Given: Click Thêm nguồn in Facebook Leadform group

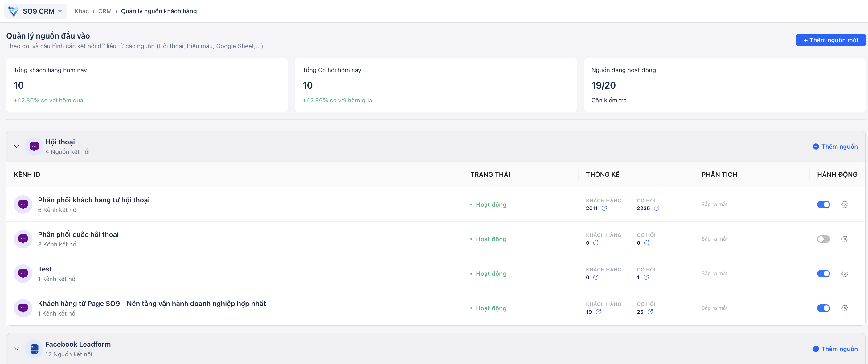Looking at the screenshot, I should click(835, 349).
